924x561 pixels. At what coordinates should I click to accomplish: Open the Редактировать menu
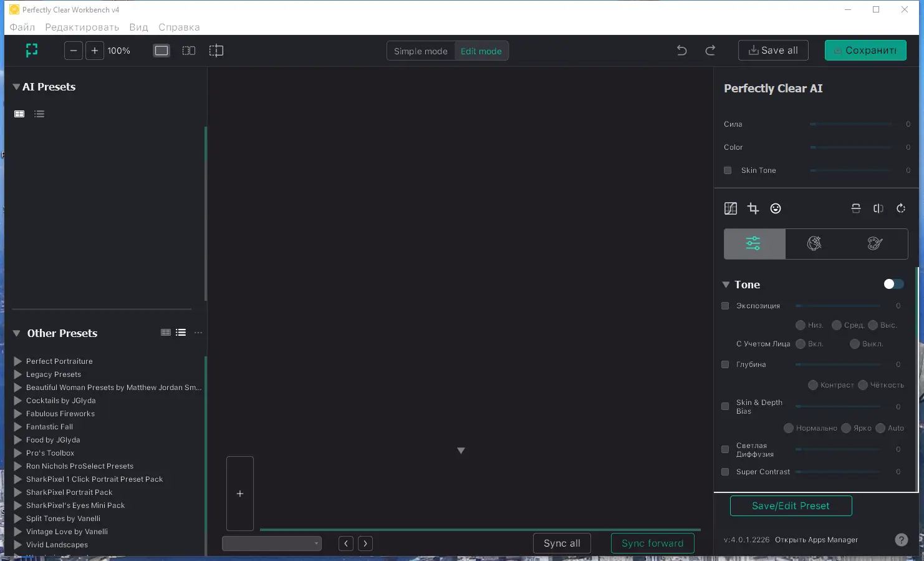pos(82,27)
